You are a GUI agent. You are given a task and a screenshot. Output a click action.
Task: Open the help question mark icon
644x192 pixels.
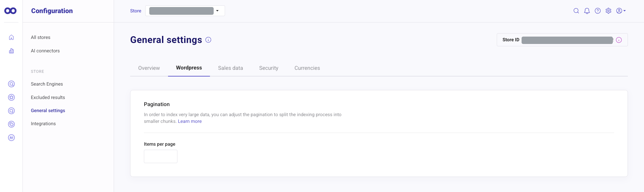point(598,11)
